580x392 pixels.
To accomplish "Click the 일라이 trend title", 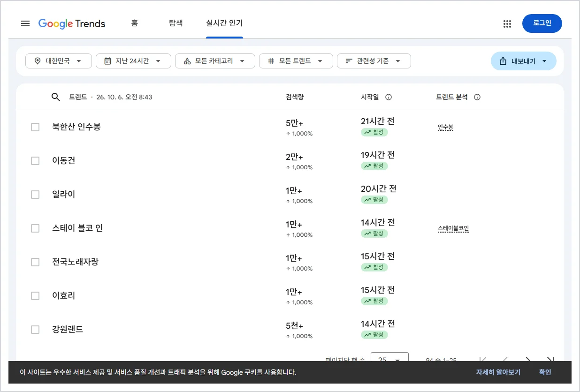I will click(64, 194).
